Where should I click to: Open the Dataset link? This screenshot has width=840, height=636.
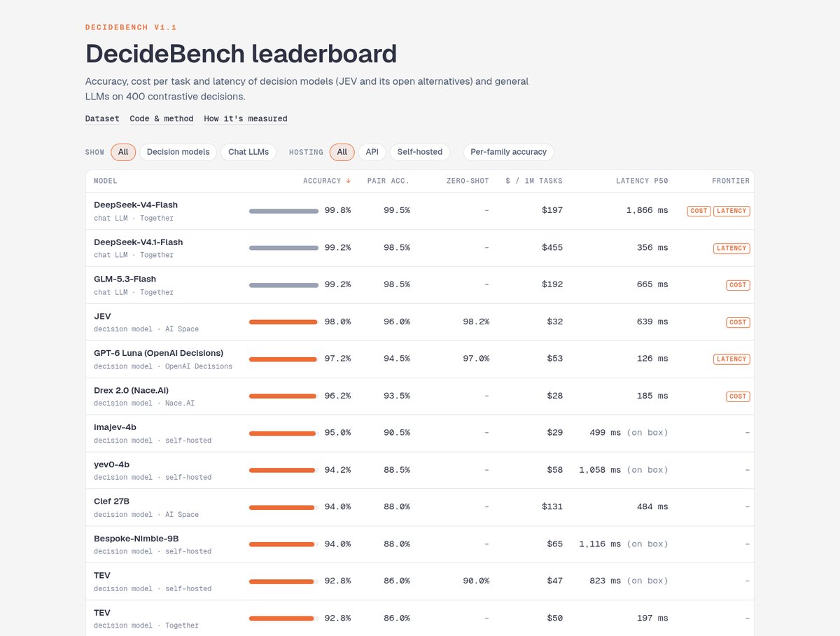click(x=102, y=119)
